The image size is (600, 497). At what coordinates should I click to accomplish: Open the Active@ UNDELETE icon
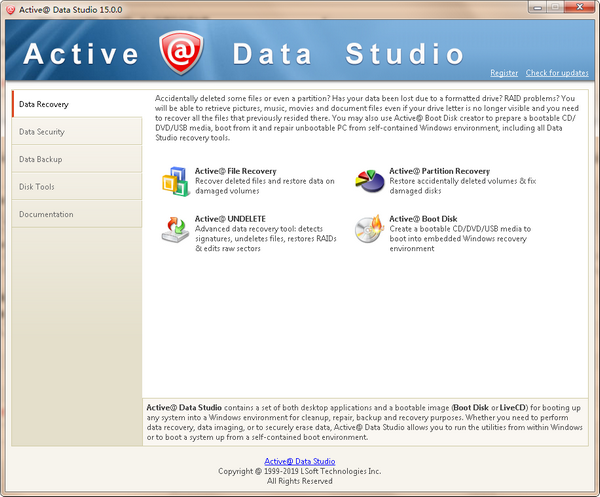tap(175, 229)
